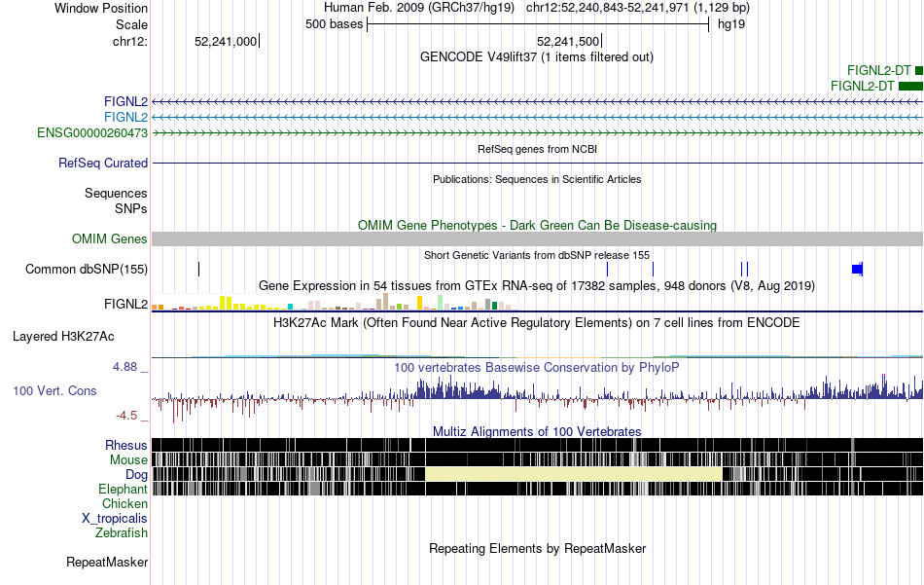Viewport: 924px width, 585px height.
Task: Click the Scale label
Action: (x=131, y=24)
